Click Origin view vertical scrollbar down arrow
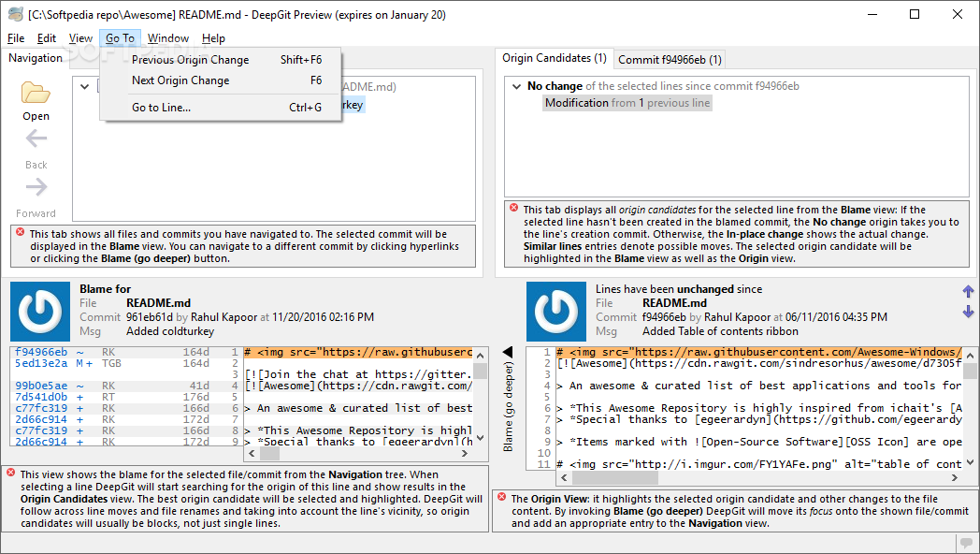This screenshot has height=554, width=980. (x=970, y=462)
